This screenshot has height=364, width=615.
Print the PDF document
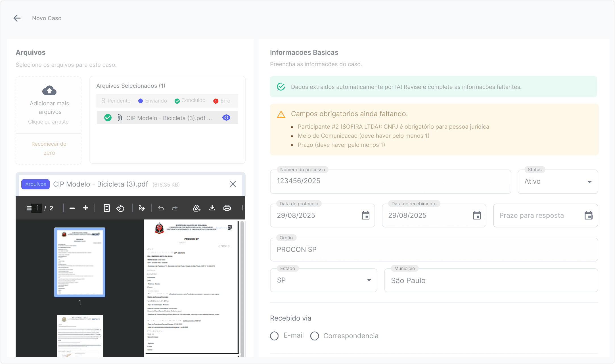pos(227,208)
